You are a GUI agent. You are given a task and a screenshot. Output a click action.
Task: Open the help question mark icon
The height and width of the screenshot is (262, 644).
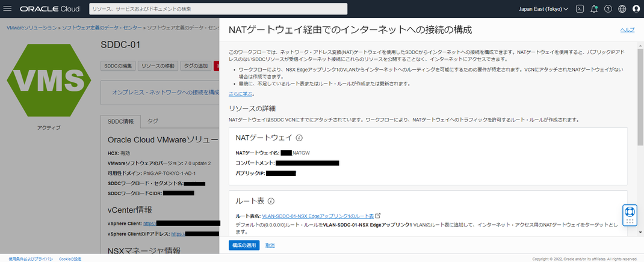coord(608,8)
